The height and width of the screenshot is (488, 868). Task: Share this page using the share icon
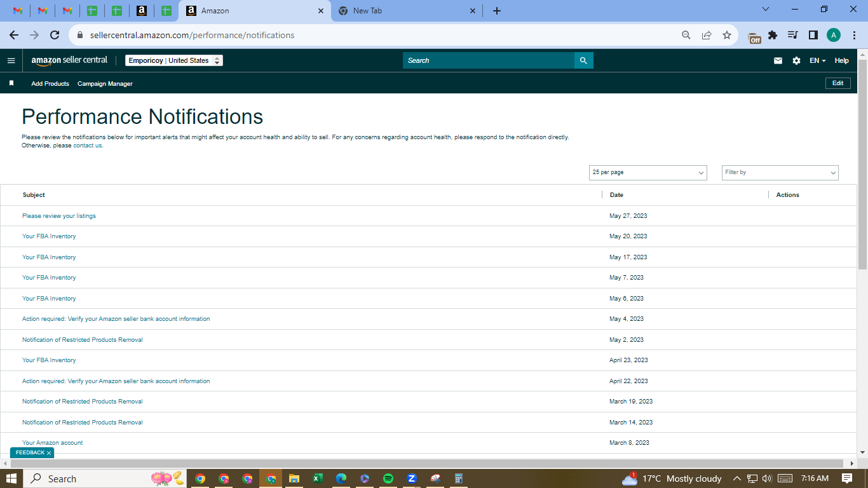(x=707, y=35)
